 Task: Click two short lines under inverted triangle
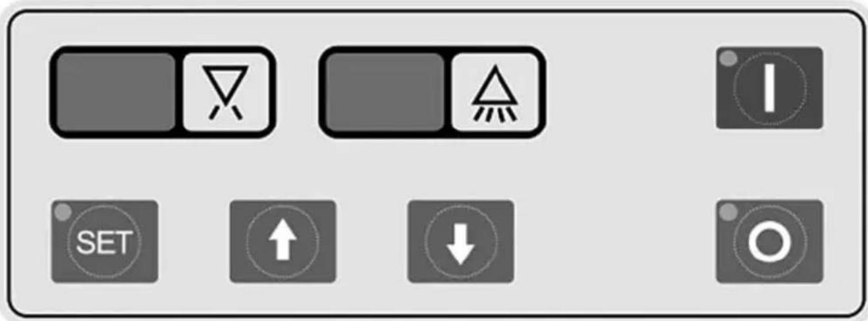click(x=225, y=113)
